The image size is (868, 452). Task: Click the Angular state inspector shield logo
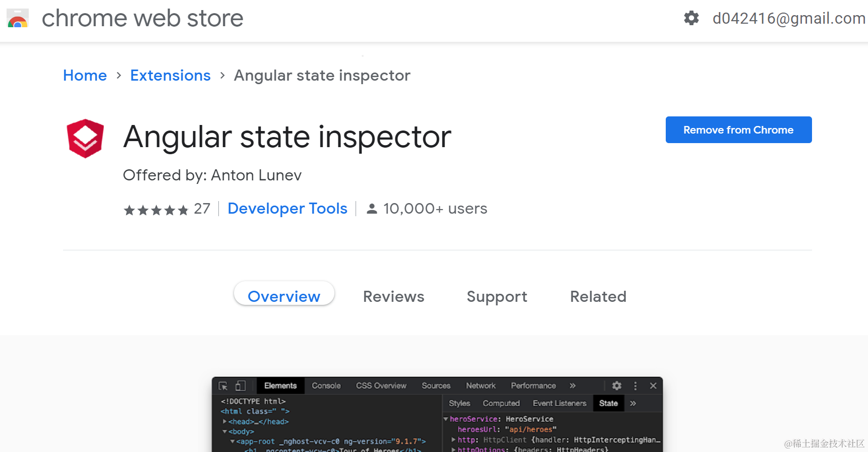point(85,139)
